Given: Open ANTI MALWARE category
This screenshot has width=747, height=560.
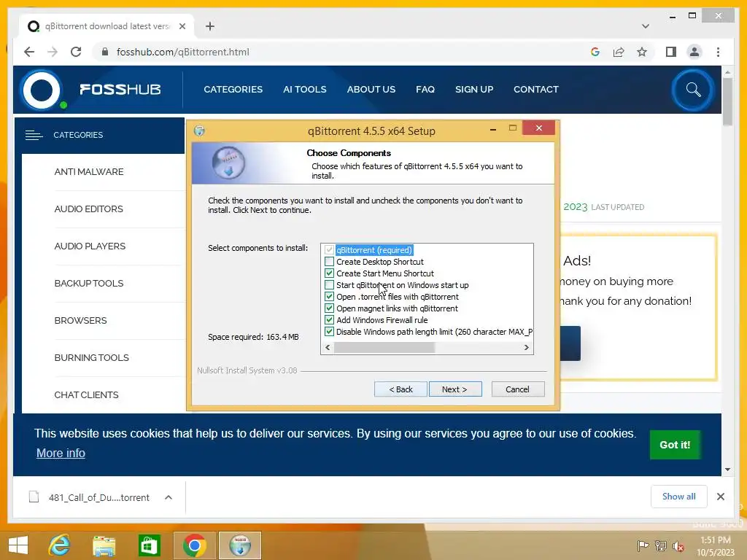Looking at the screenshot, I should [x=88, y=172].
